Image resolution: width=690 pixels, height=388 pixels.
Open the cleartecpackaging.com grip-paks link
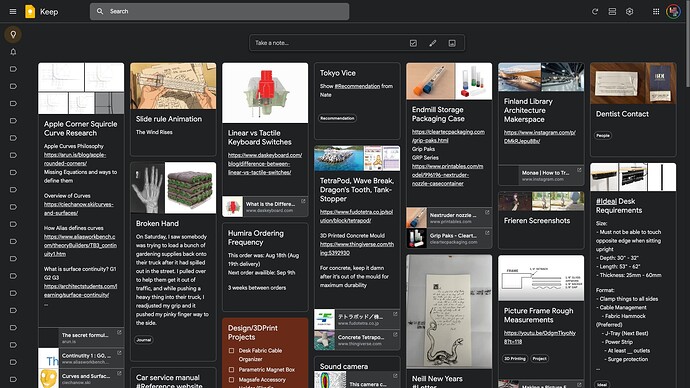coord(448,135)
